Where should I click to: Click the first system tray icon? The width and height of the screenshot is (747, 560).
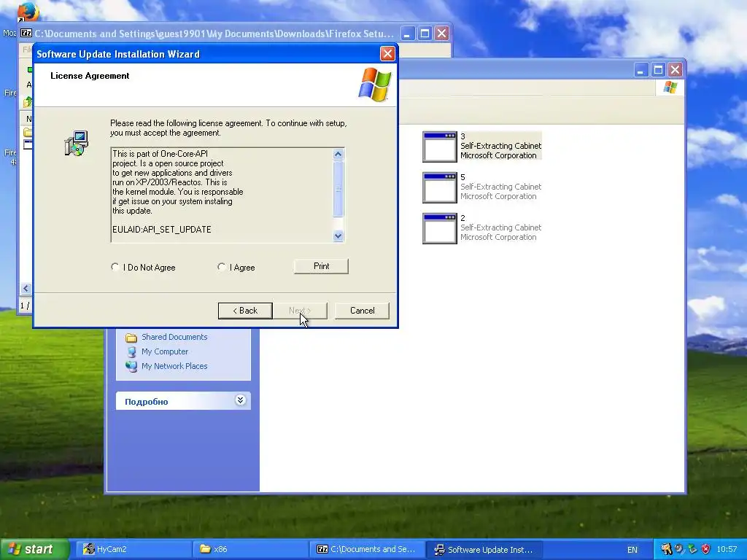point(666,549)
